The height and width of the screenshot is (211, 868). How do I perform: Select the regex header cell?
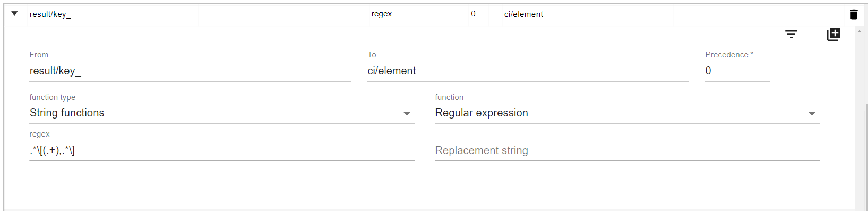[418, 14]
